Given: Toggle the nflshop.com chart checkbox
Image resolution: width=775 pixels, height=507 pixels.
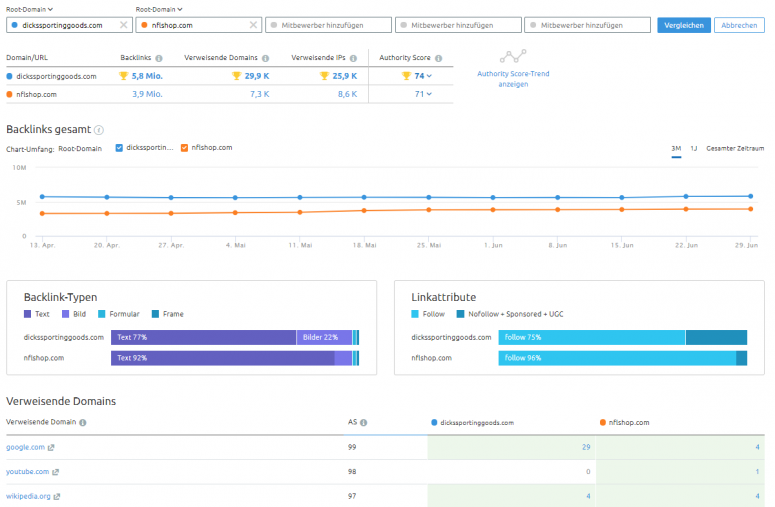Looking at the screenshot, I should [x=184, y=148].
